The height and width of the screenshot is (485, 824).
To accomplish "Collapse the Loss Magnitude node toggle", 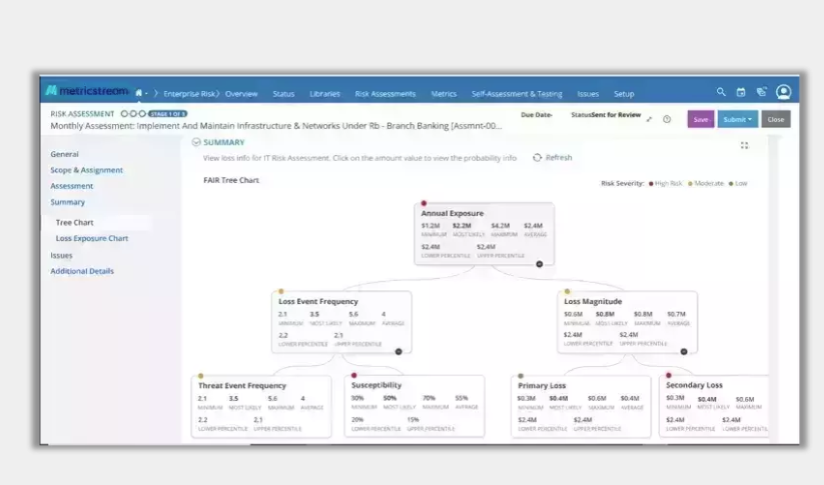I will point(684,352).
